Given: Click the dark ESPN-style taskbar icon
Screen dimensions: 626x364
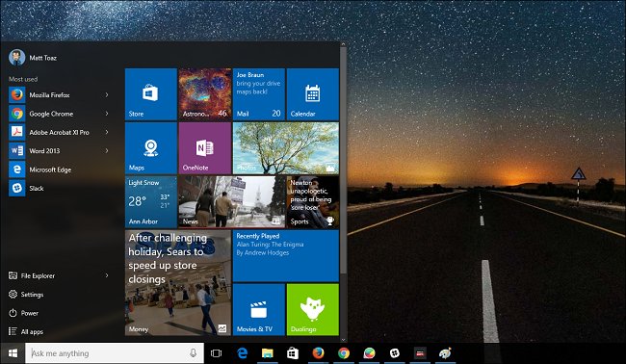Looking at the screenshot, I should click(420, 353).
